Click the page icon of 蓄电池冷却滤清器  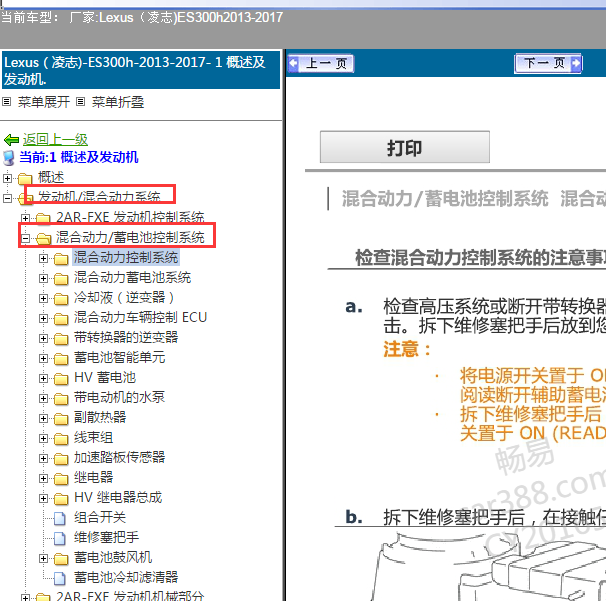coord(60,579)
